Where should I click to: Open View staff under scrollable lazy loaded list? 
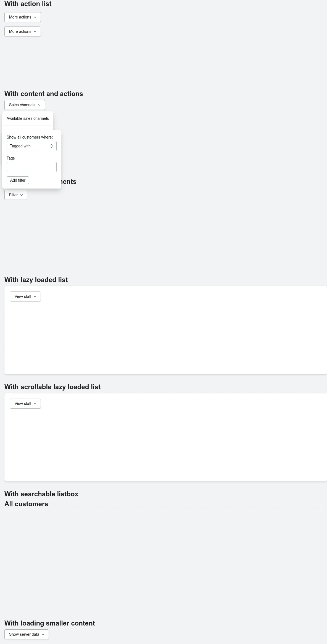pos(25,404)
